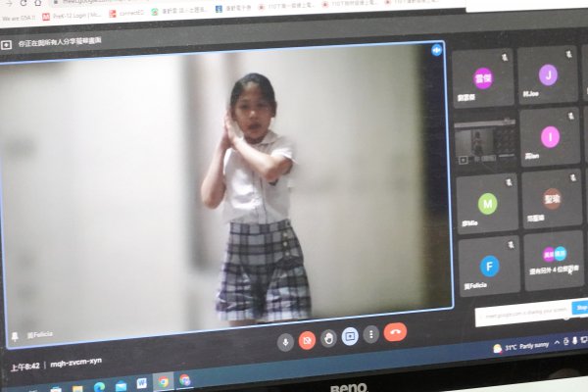Screen dimensions: 588x392
Task: Click the present-screen button in Meet
Action: (x=350, y=336)
